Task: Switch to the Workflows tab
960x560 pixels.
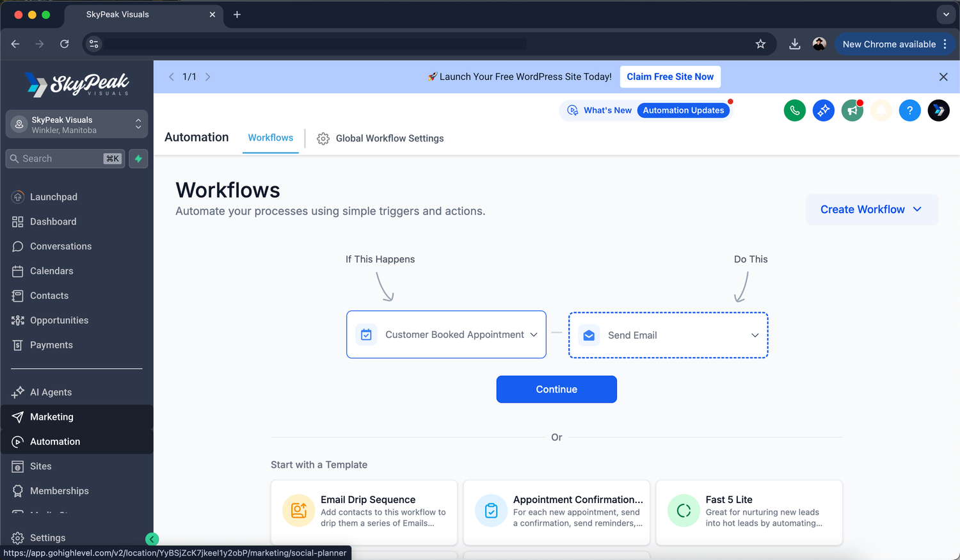Action: [271, 138]
